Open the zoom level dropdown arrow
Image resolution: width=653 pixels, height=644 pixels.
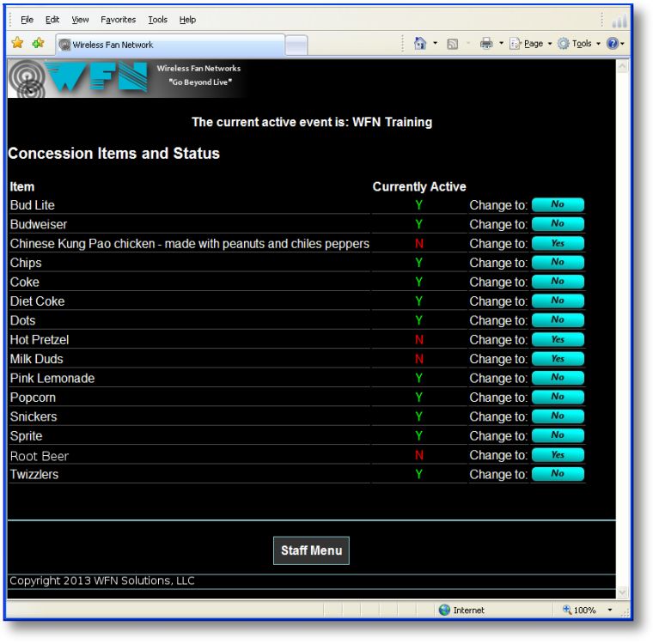tap(610, 610)
